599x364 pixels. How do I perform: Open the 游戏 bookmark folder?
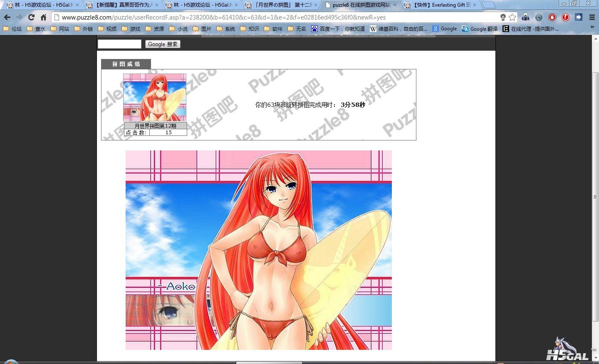coord(131,29)
